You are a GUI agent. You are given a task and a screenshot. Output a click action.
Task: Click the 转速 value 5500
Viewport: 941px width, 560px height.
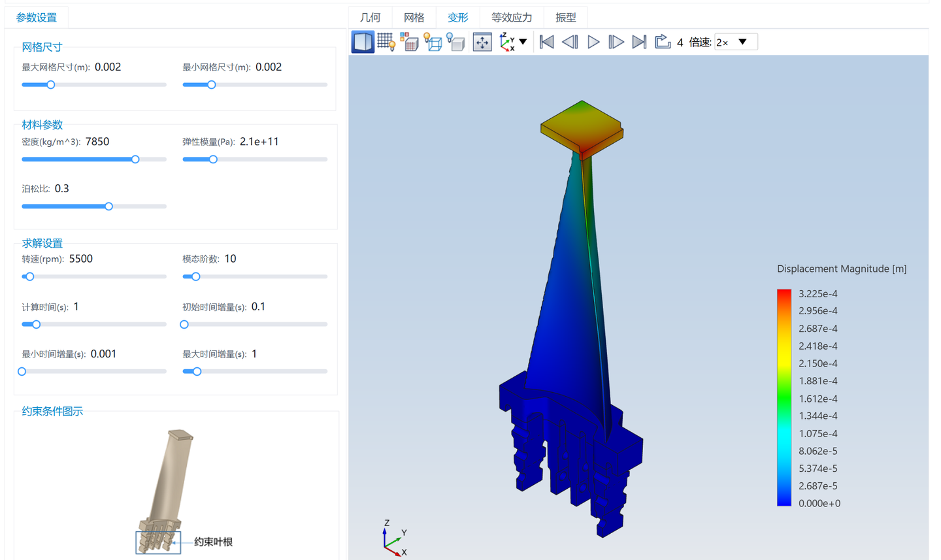(x=81, y=259)
